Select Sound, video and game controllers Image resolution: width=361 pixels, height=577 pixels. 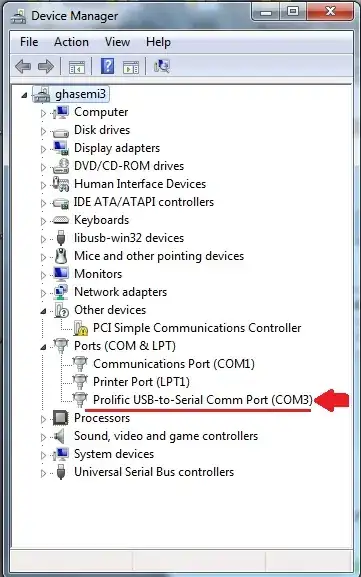pyautogui.click(x=166, y=436)
